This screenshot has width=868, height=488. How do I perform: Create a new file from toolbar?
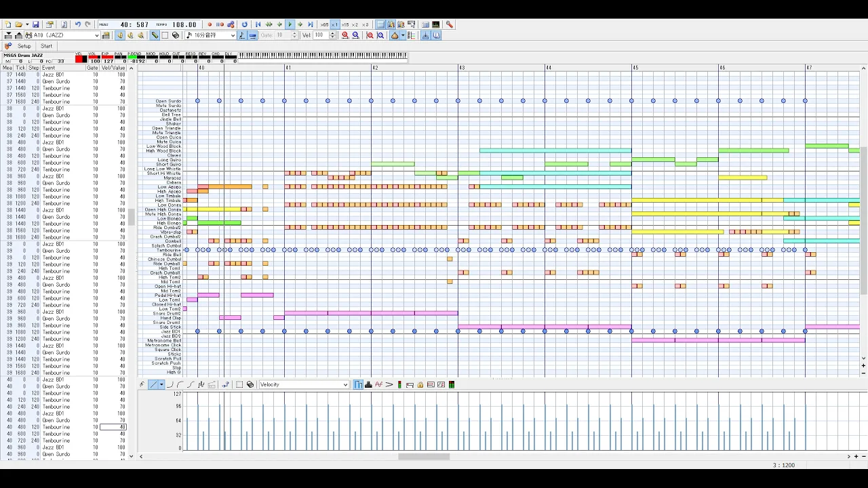(x=8, y=24)
